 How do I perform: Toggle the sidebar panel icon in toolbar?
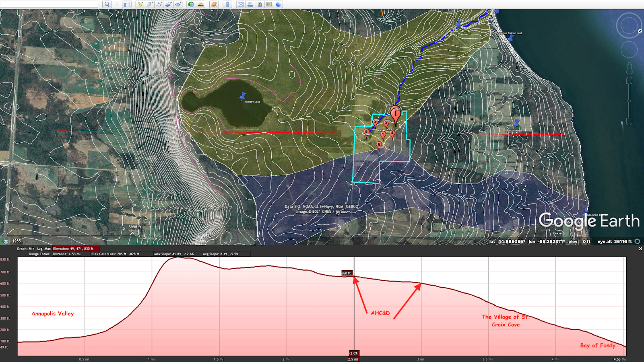coord(127,4)
